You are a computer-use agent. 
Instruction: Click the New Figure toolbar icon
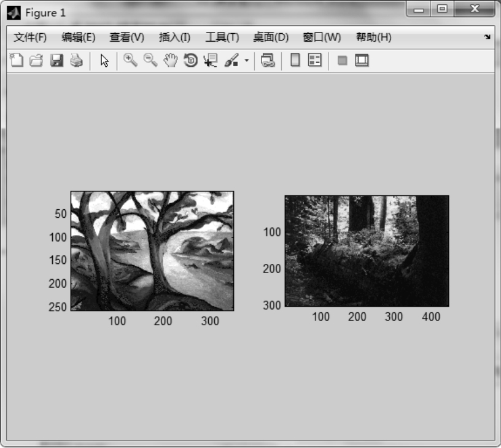(17, 60)
